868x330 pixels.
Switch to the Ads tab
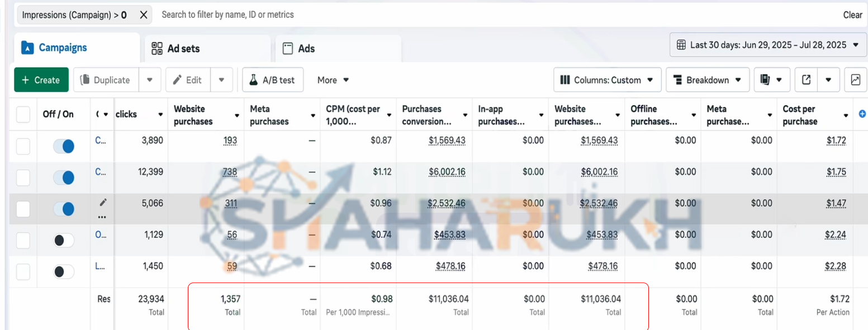[299, 49]
